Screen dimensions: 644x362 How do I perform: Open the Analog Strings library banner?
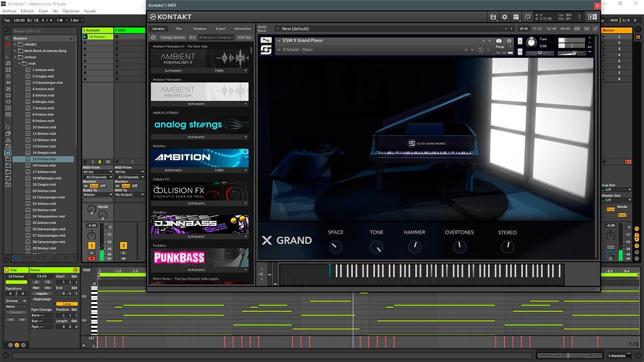[x=200, y=124]
